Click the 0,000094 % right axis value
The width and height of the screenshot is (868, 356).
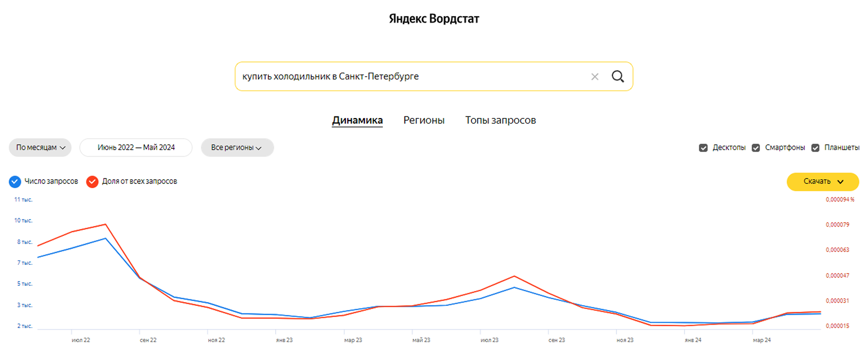[x=840, y=200]
